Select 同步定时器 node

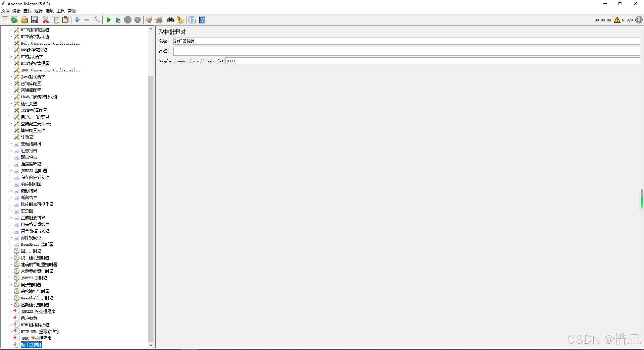[31, 285]
